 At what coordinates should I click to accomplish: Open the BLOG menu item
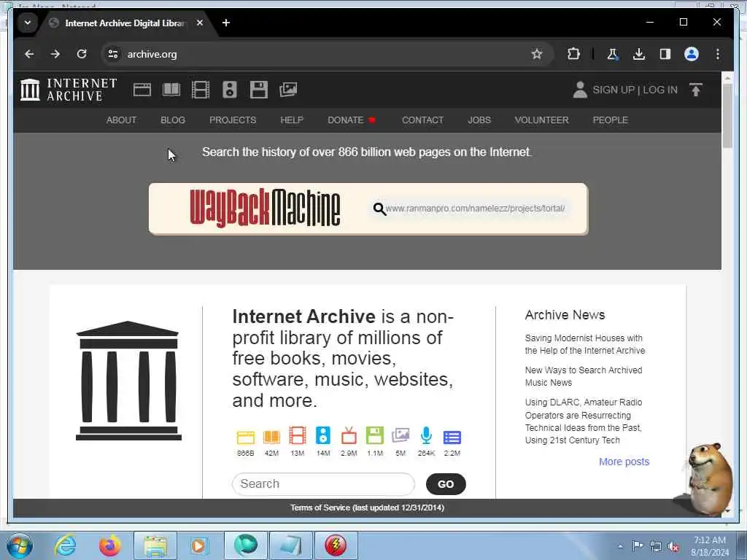point(173,120)
